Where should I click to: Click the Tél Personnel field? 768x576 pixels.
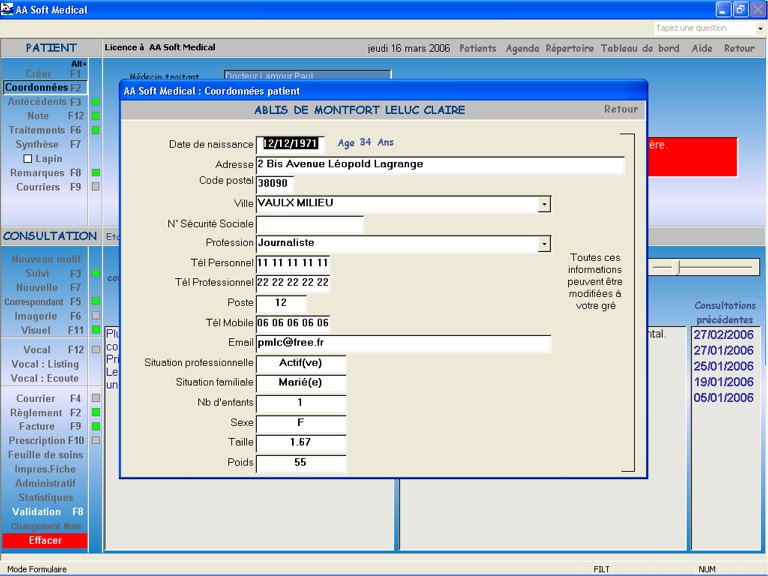293,263
